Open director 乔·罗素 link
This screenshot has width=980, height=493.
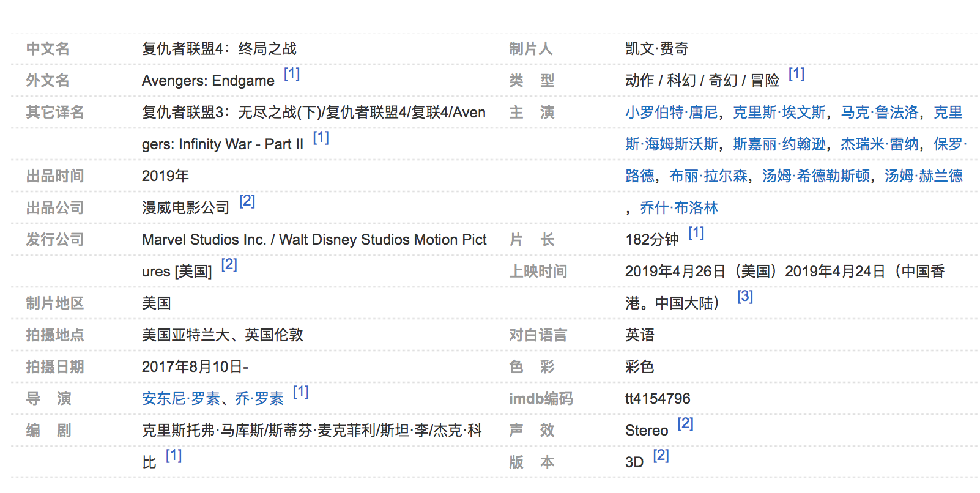(259, 399)
